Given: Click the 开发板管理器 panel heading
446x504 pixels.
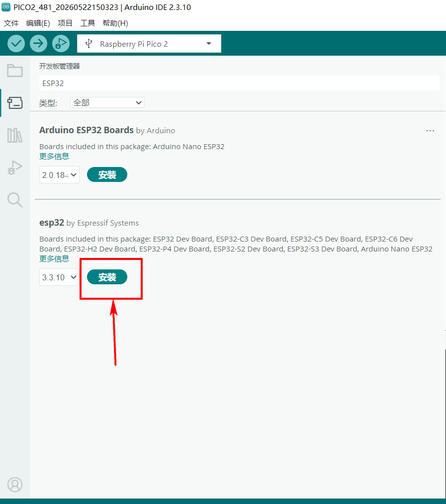Looking at the screenshot, I should pyautogui.click(x=60, y=66).
